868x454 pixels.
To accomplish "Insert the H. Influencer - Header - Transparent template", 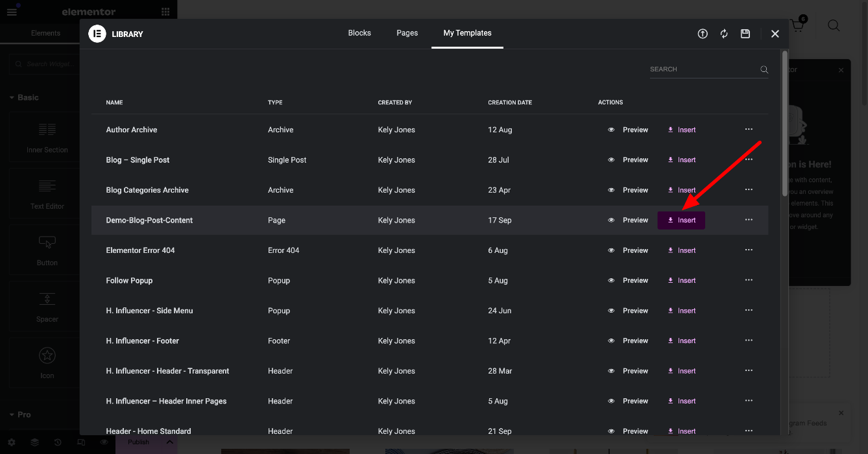I will [681, 371].
